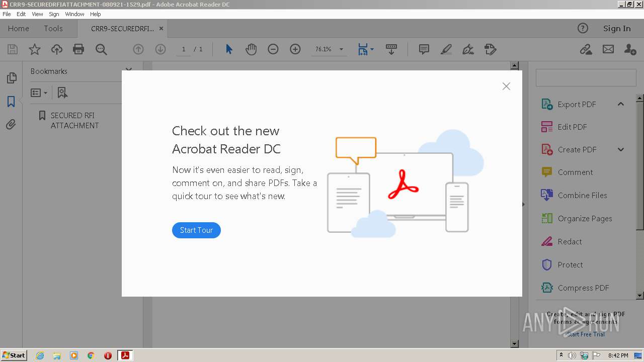This screenshot has height=362, width=644.
Task: Go to previous page arrow
Action: click(x=138, y=49)
